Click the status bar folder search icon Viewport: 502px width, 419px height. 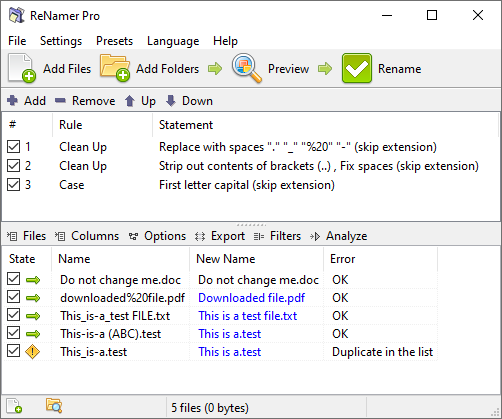[x=54, y=405]
